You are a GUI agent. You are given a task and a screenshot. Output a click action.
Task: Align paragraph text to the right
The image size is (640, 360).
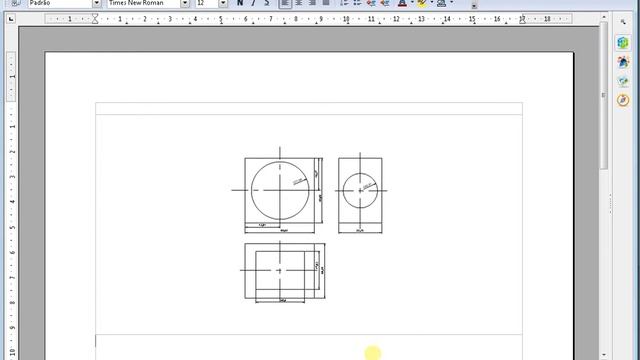click(x=312, y=3)
